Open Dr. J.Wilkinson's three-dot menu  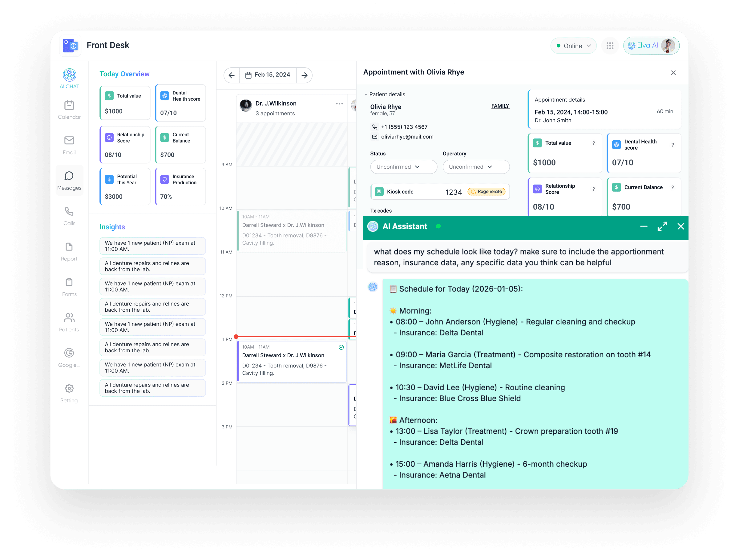click(x=339, y=104)
